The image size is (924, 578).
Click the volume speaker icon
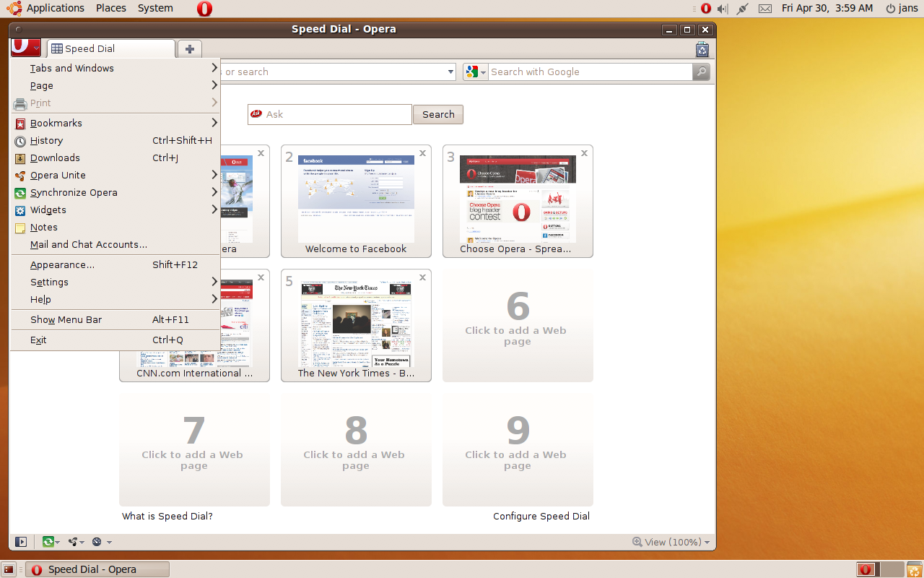click(x=723, y=9)
